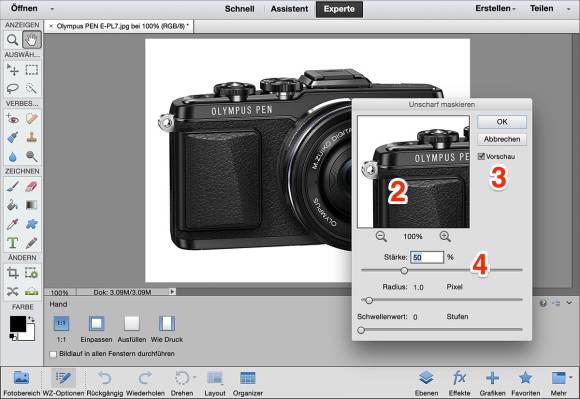Expand the document info arrow in status bar

coord(172,292)
